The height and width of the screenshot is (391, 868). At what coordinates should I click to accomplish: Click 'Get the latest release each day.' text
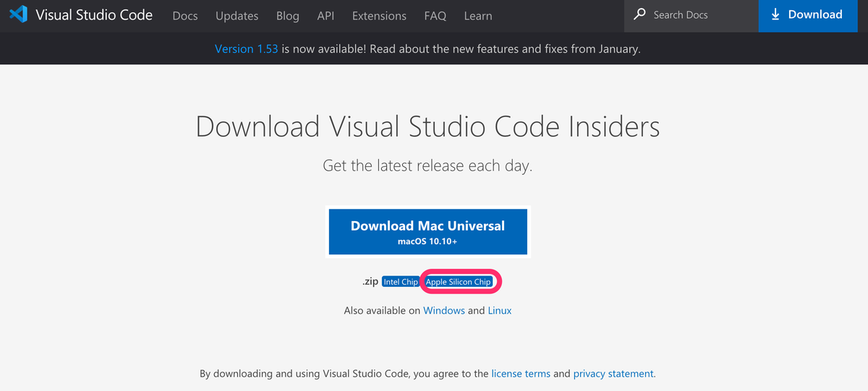(427, 166)
